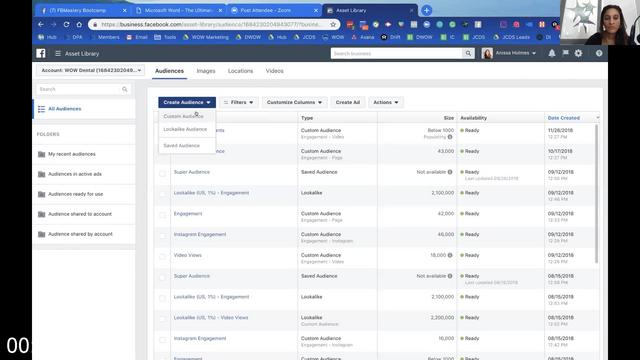This screenshot has height=360, width=640.
Task: Tick checkbox for the Video Views row
Action: [x=162, y=257]
